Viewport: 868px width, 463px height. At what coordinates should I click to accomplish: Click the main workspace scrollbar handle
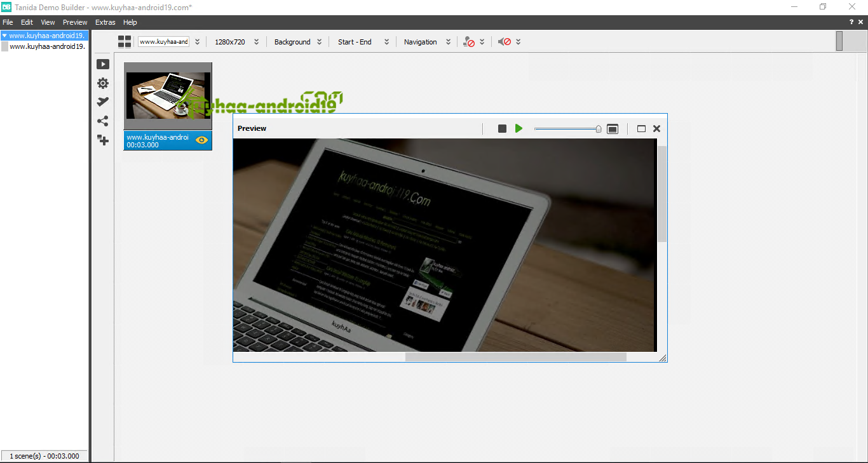[x=839, y=41]
